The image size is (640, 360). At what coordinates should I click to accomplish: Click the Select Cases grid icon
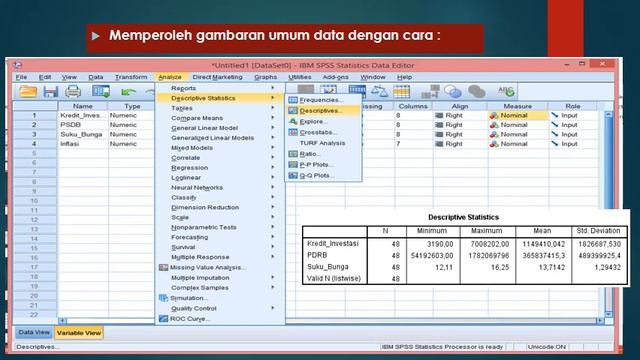pyautogui.click(x=401, y=91)
